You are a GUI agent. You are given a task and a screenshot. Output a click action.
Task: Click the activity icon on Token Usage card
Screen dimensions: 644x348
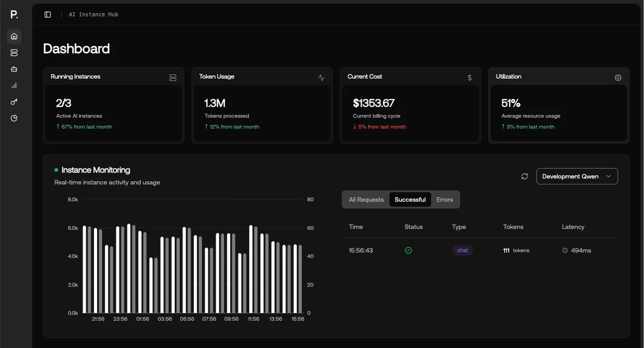tap(321, 77)
